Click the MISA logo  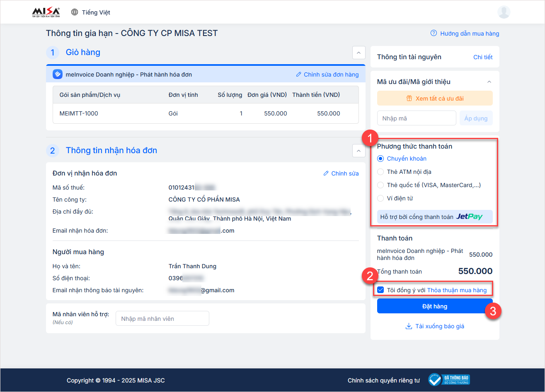[x=46, y=12]
